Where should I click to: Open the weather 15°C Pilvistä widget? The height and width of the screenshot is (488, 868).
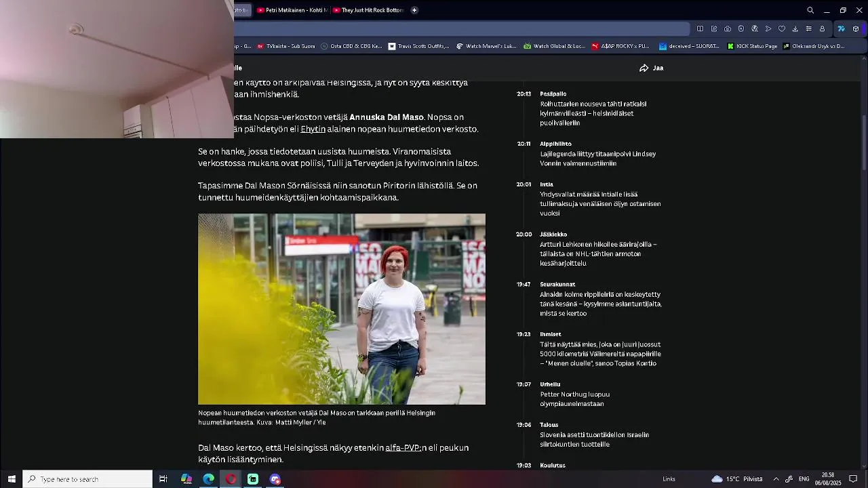coord(737,479)
